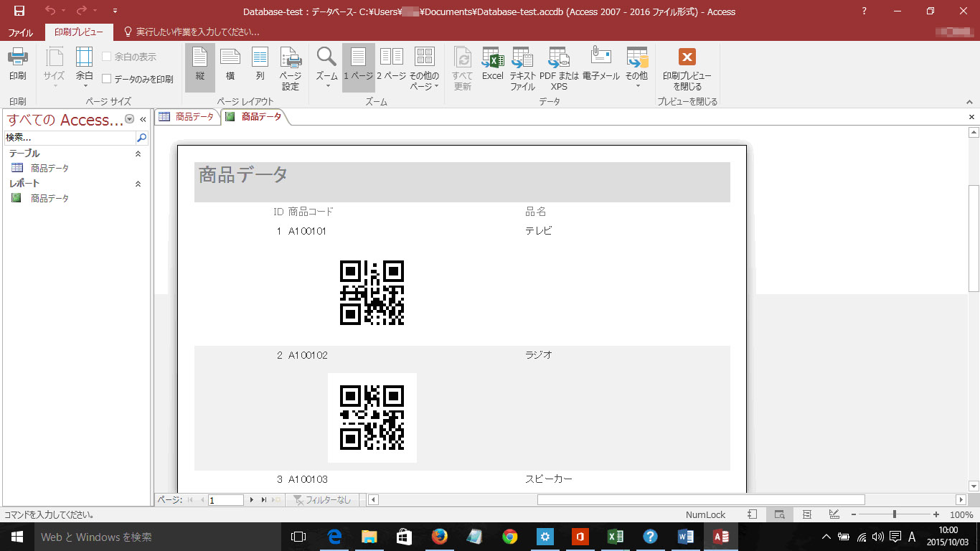Screen dimensions: 980x551
Task: Export as テキストファイル
Action: 523,67
